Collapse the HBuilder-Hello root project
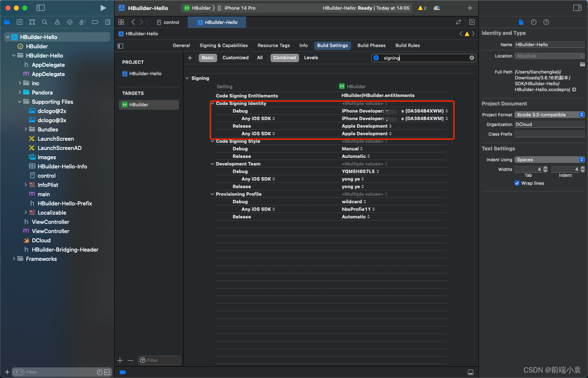588x378 pixels. point(8,37)
